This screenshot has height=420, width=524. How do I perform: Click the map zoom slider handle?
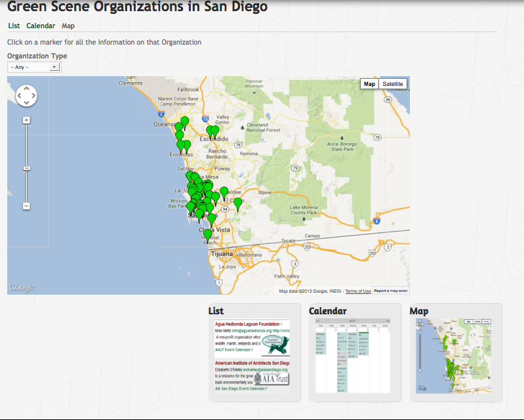tap(26, 169)
